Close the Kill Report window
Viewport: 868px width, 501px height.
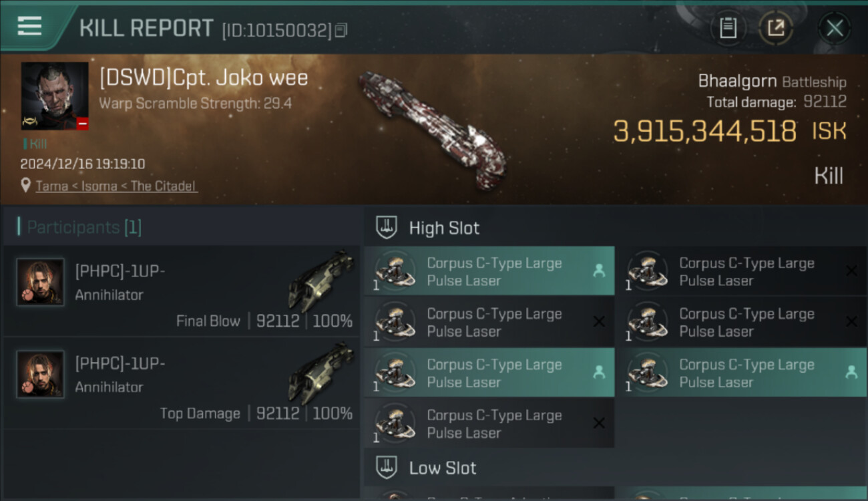pyautogui.click(x=835, y=28)
